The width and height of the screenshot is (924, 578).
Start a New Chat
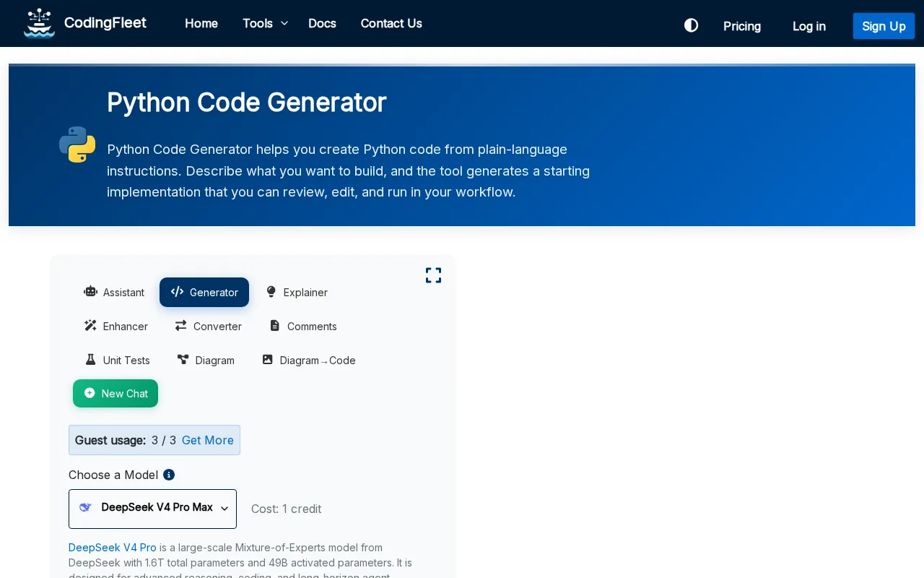tap(115, 393)
